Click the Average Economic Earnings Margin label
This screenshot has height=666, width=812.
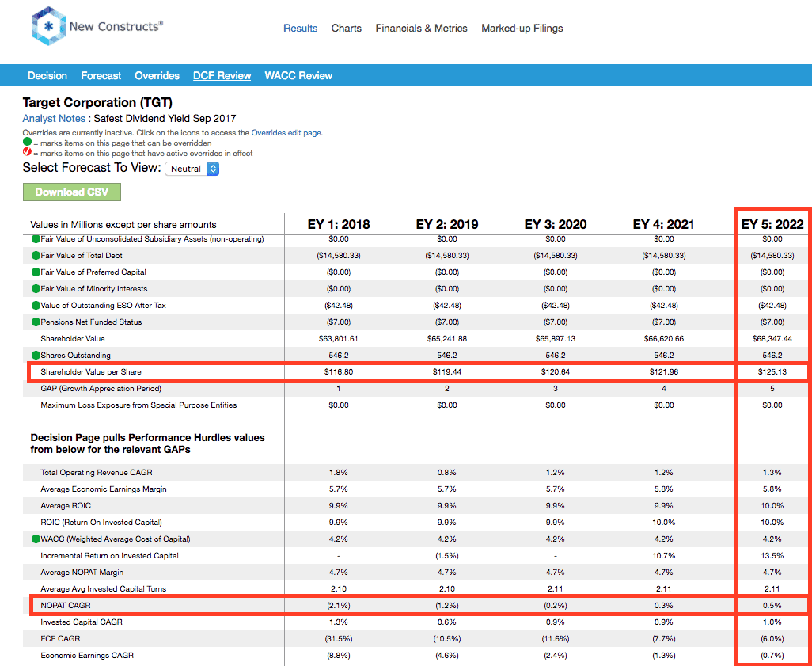click(104, 489)
